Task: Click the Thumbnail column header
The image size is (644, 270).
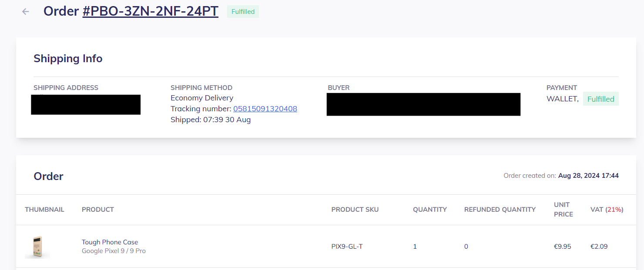Action: 44,210
